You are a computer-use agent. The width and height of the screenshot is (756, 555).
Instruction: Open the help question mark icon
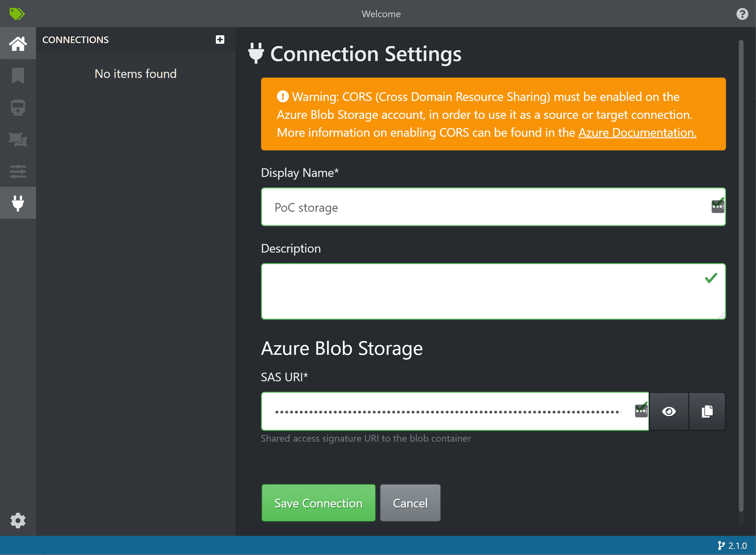coord(742,14)
